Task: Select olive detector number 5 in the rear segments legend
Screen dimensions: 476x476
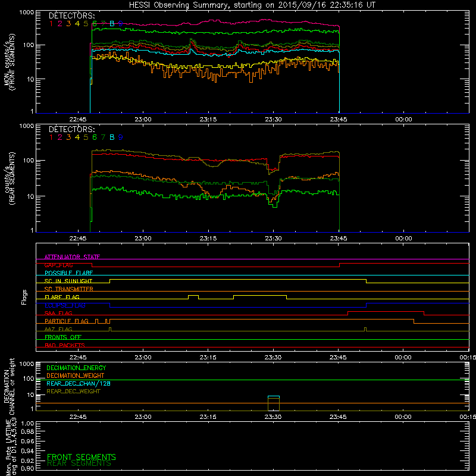Action: [x=86, y=137]
